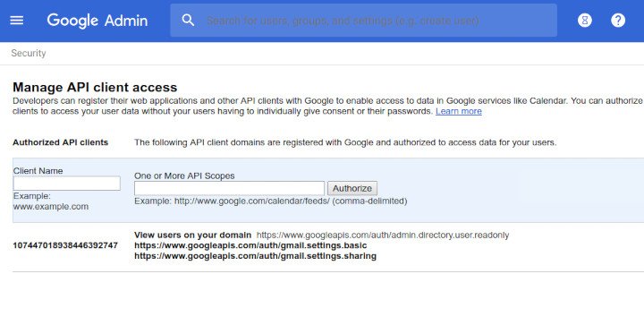Click the Authorized API clients label

(x=61, y=142)
